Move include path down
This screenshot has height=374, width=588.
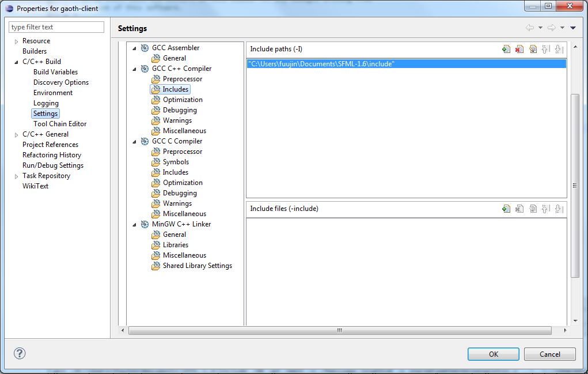coord(559,49)
